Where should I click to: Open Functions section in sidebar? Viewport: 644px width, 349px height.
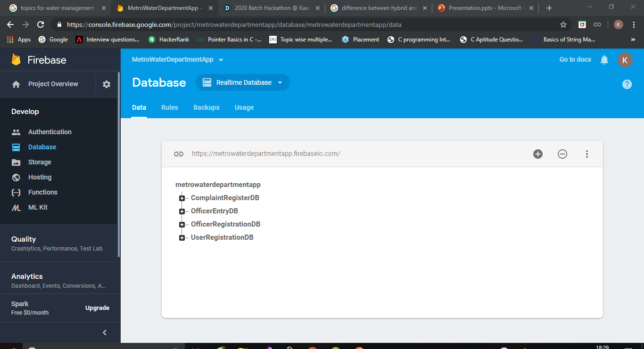(42, 192)
